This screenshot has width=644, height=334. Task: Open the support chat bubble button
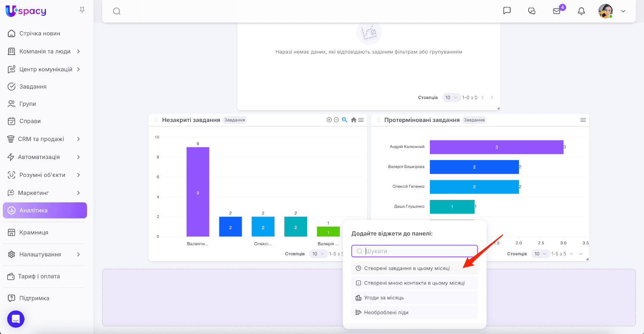click(16, 319)
